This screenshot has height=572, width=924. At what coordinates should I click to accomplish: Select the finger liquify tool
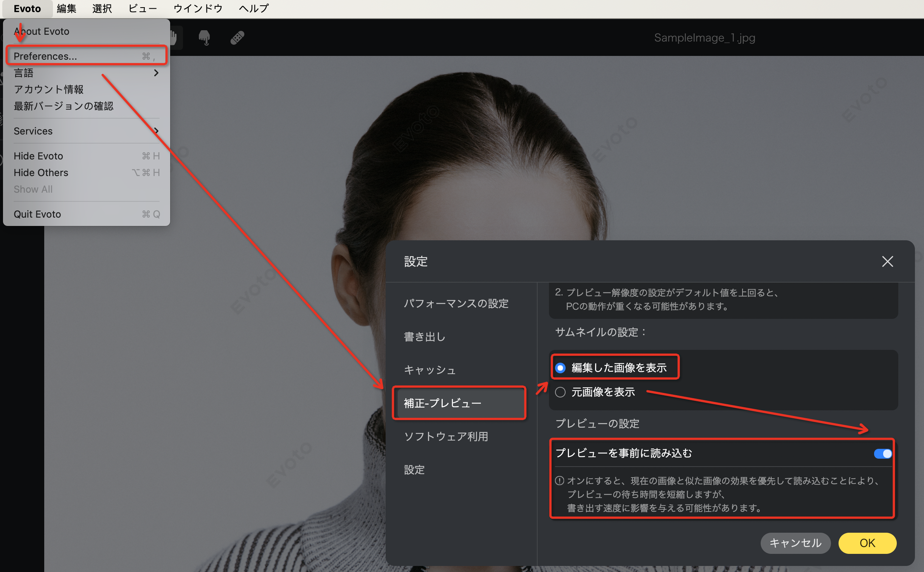205,37
